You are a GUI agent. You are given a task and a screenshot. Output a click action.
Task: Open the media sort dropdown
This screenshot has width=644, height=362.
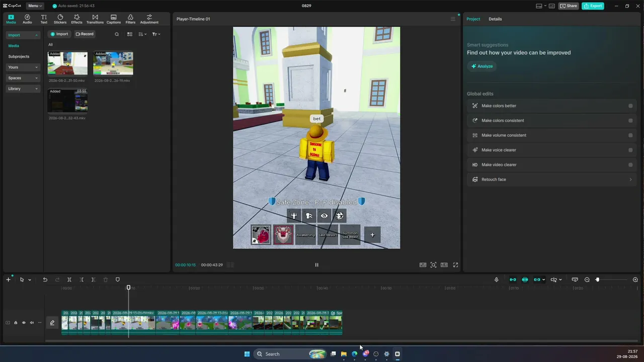142,34
